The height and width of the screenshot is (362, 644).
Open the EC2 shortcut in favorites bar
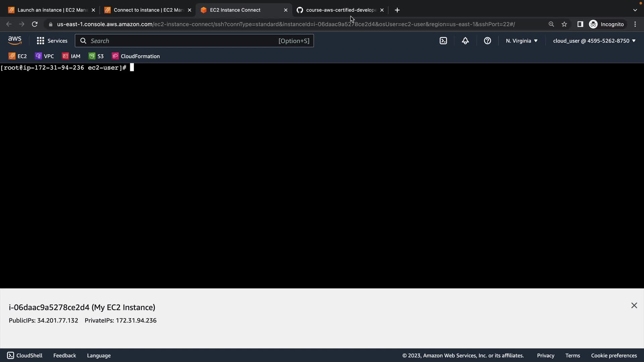point(18,56)
